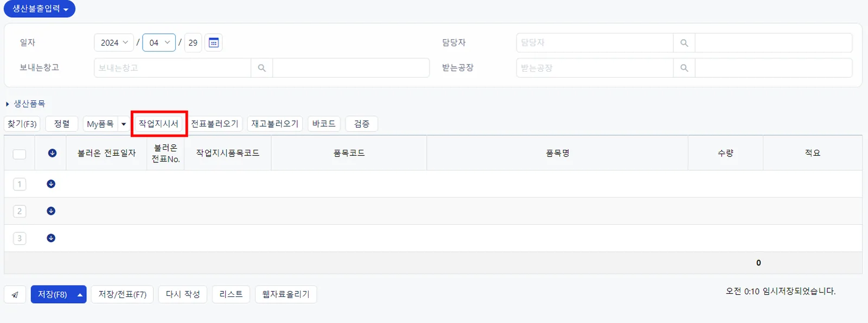Click the blue down-arrow icon in row 2

tap(51, 211)
